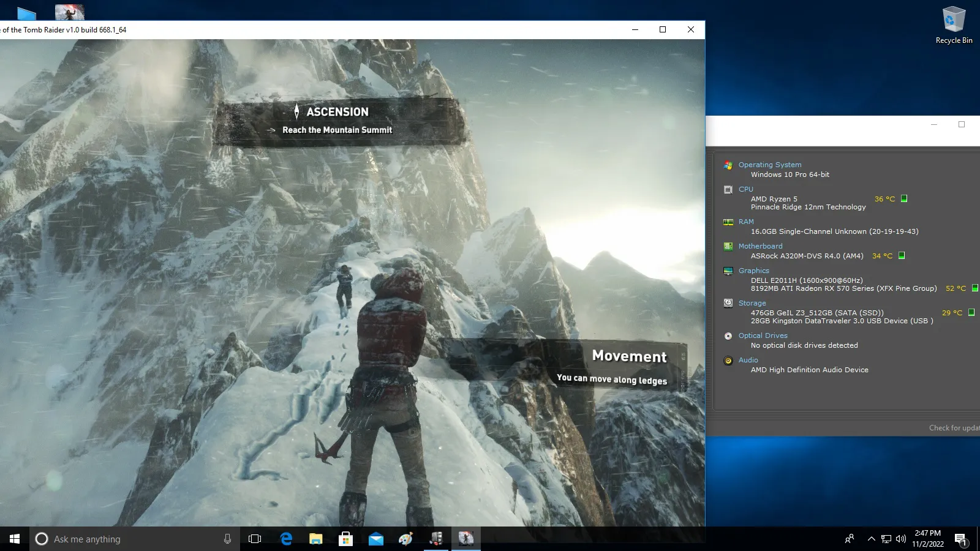Viewport: 980px width, 551px height.
Task: Click the AMD Ryzen 5 text
Action: point(774,199)
